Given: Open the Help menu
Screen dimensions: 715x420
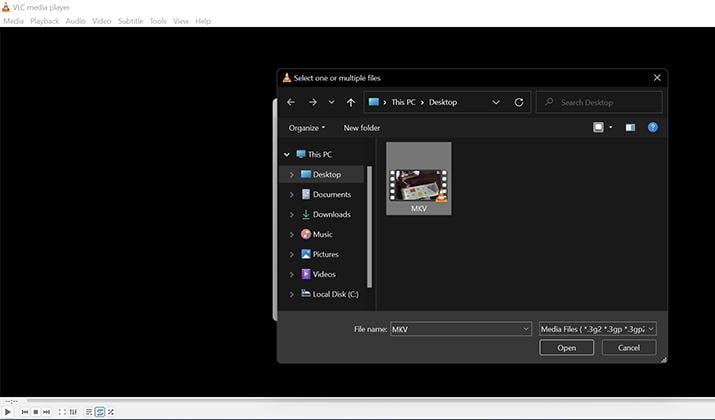Looking at the screenshot, I should point(203,21).
